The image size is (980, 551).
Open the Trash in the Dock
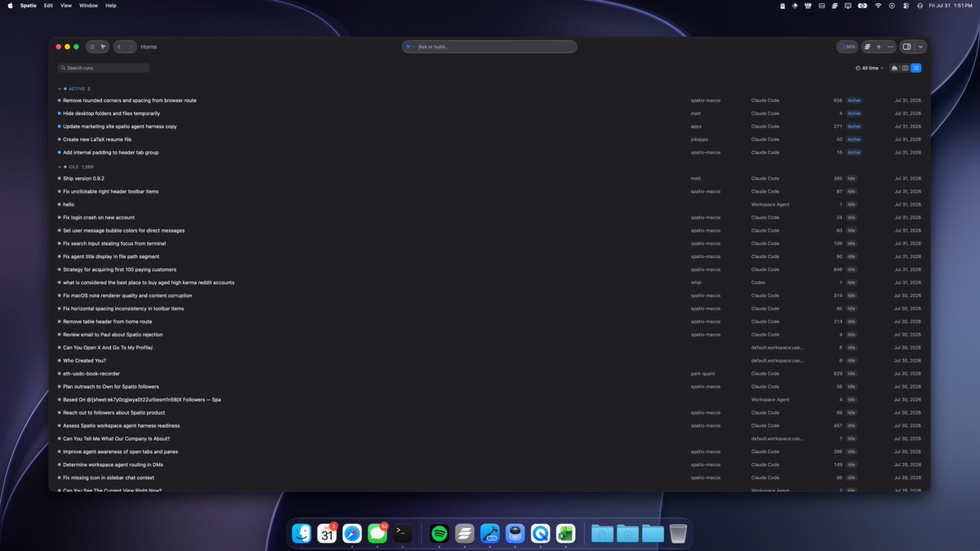pyautogui.click(x=678, y=533)
